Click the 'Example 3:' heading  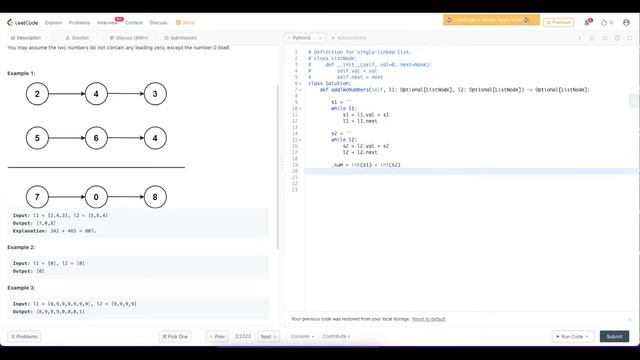pos(21,288)
